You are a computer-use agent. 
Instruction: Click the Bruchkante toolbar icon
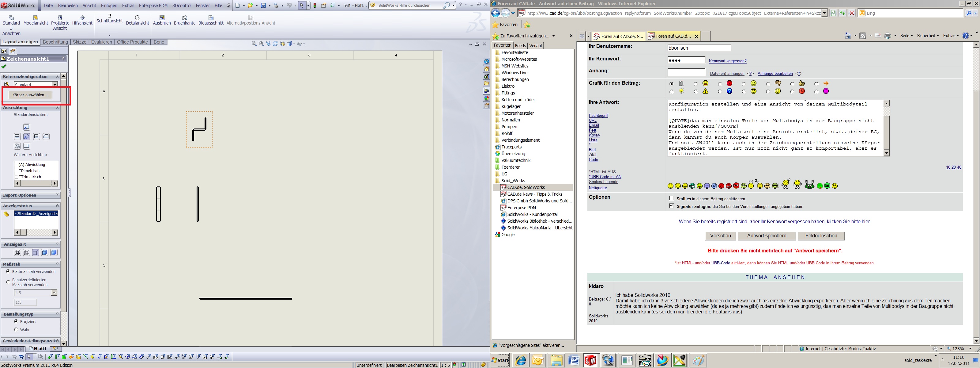(184, 18)
